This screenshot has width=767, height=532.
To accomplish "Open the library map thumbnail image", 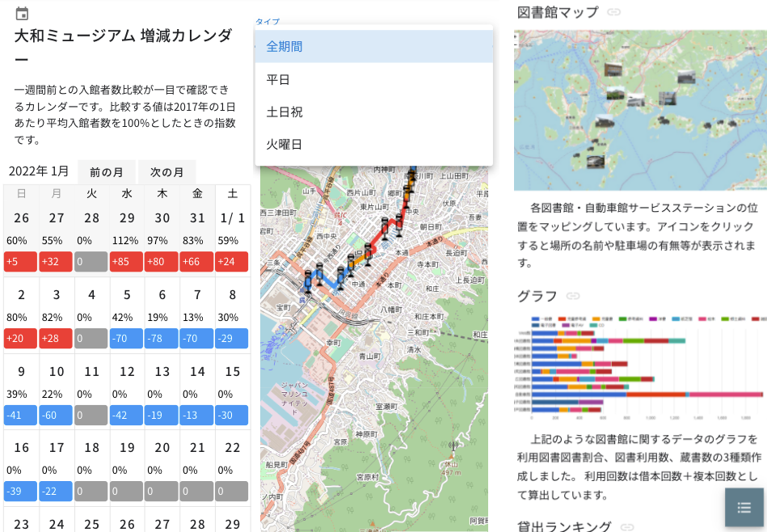I will pyautogui.click(x=640, y=110).
